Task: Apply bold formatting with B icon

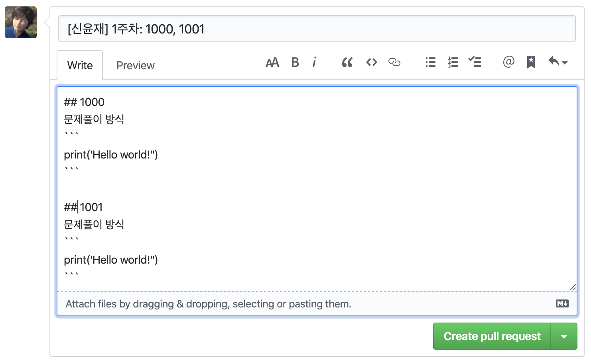Action: [295, 62]
